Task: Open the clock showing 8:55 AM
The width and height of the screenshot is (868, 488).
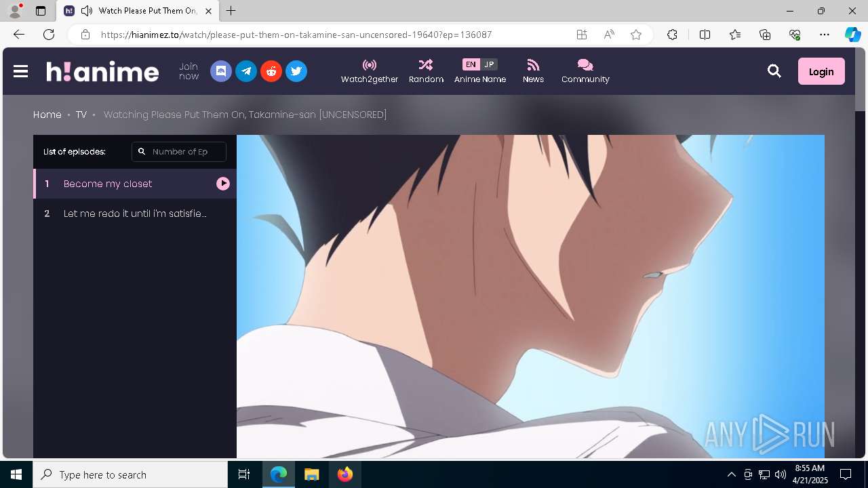Action: pyautogui.click(x=810, y=474)
